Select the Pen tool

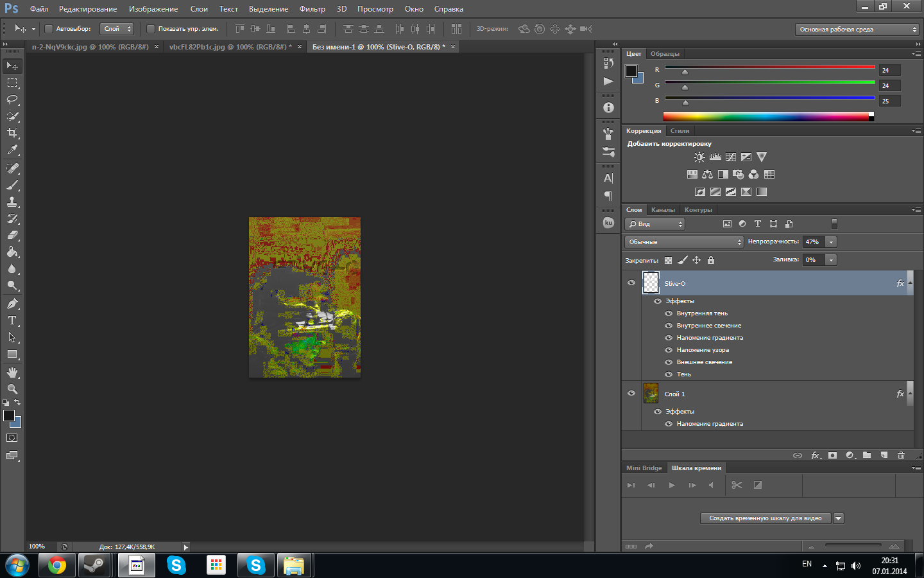tap(12, 304)
